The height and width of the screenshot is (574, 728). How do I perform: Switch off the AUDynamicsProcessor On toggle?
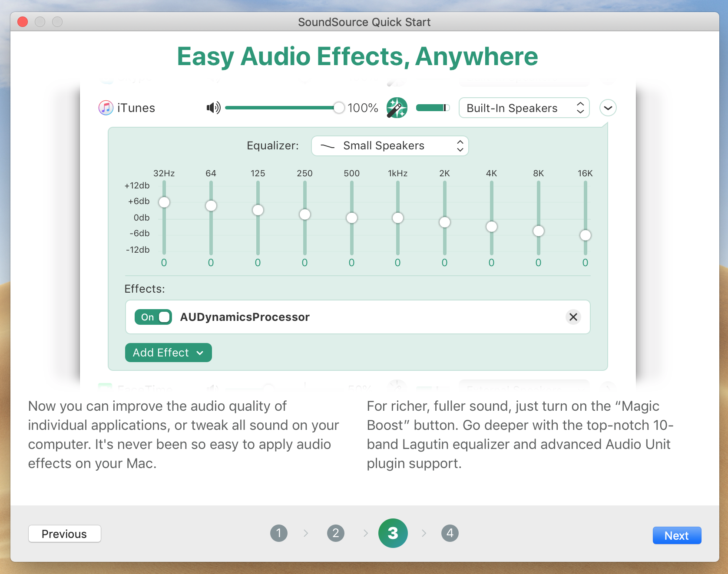[x=153, y=317]
